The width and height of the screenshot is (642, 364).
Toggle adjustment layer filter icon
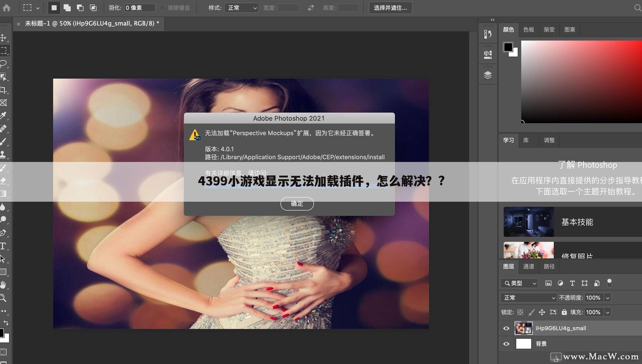(x=560, y=283)
